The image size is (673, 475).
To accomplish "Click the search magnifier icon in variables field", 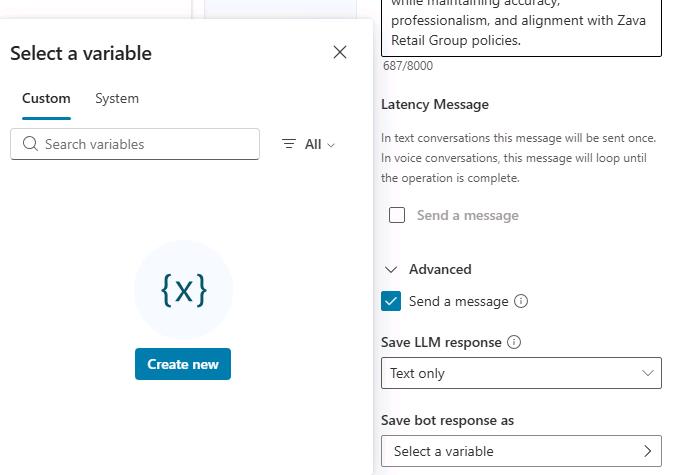I will [x=30, y=144].
